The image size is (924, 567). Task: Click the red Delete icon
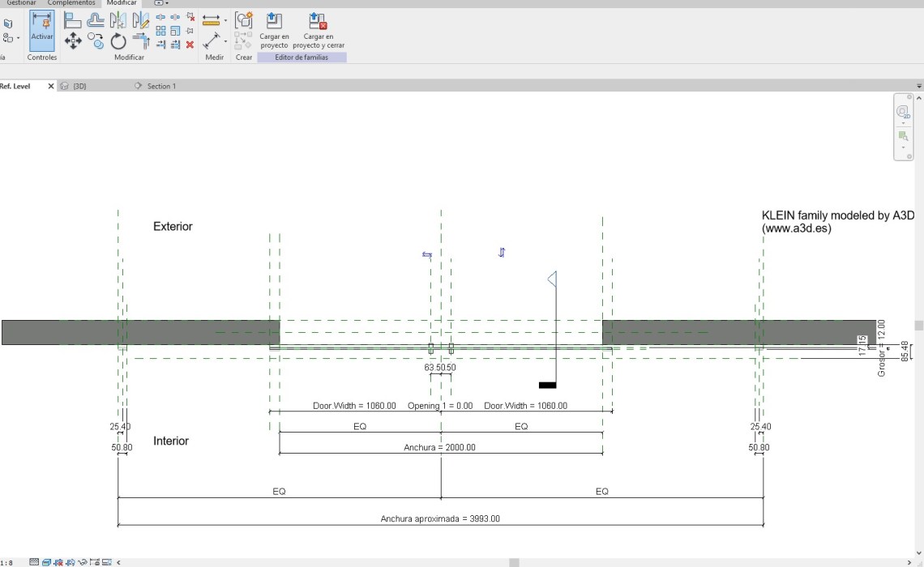pos(190,45)
